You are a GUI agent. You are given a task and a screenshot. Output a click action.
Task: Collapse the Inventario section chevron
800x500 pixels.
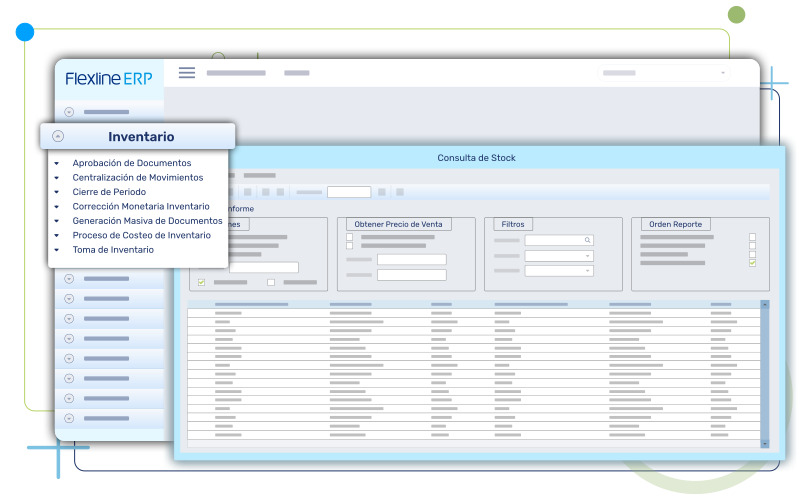tap(58, 137)
